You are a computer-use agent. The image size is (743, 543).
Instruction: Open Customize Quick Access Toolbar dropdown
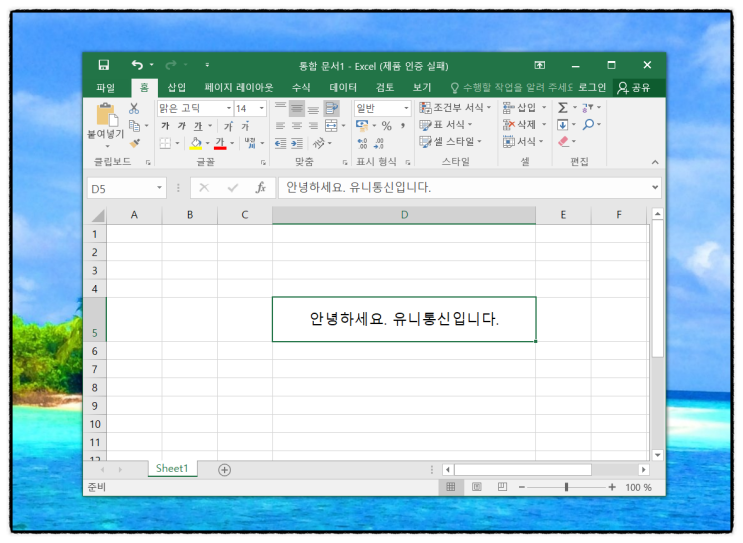click(207, 65)
